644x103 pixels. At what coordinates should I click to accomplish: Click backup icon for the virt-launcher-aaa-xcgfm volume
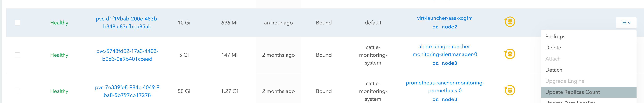(x=510, y=22)
